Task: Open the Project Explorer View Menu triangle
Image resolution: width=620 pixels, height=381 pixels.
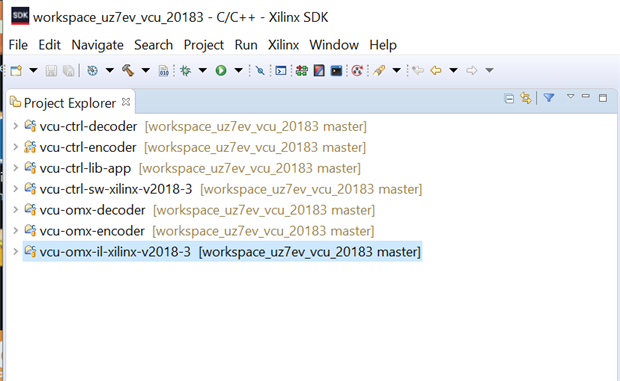Action: (570, 96)
